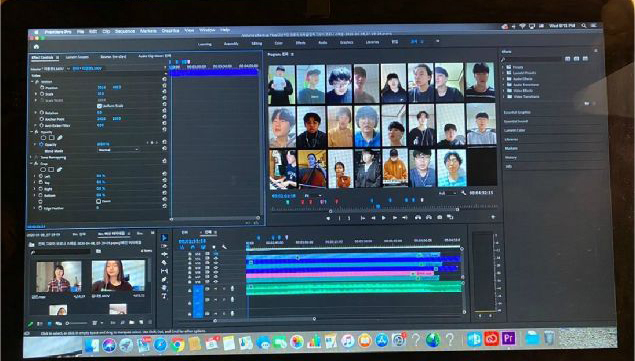Open the Lumetri Color panel
The image size is (635, 361).
pos(514,130)
